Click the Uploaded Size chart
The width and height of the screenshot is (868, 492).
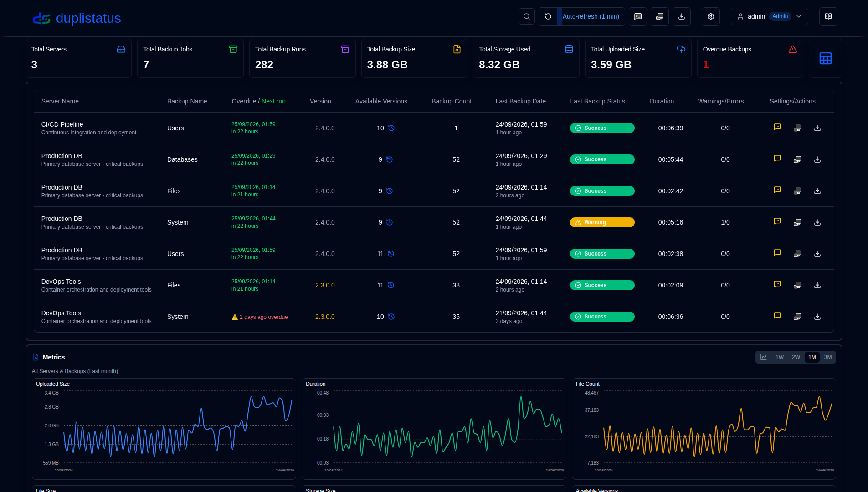coord(164,429)
